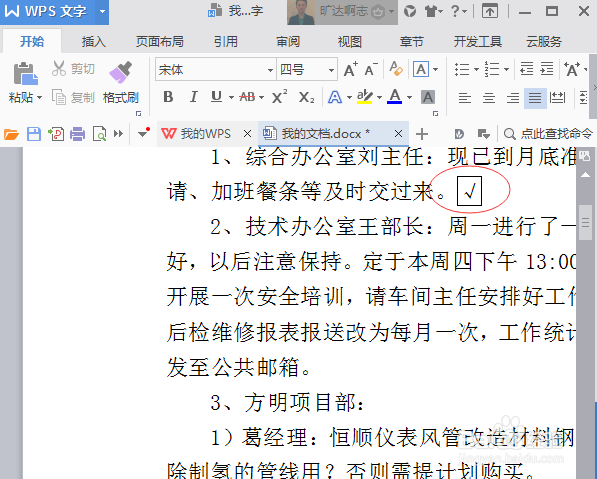Click the globe icon in title bar

410,11
